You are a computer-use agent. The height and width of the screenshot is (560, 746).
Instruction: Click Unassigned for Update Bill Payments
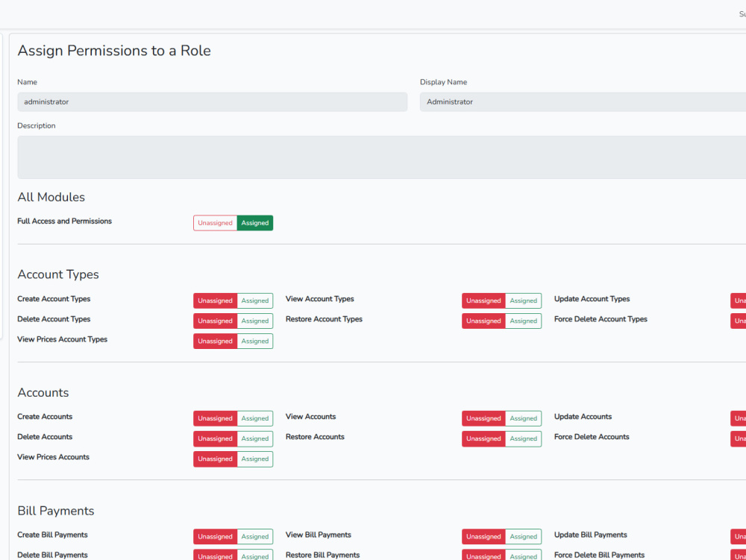[739, 537]
